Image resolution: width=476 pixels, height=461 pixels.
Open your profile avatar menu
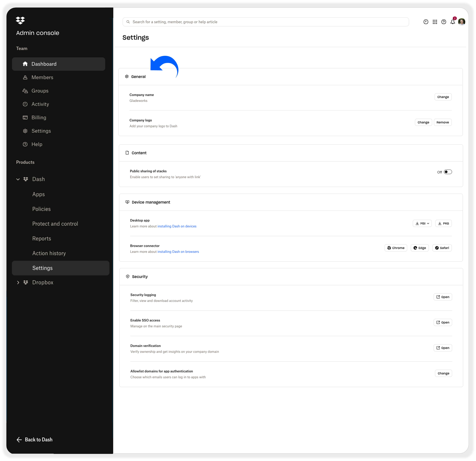coord(462,22)
